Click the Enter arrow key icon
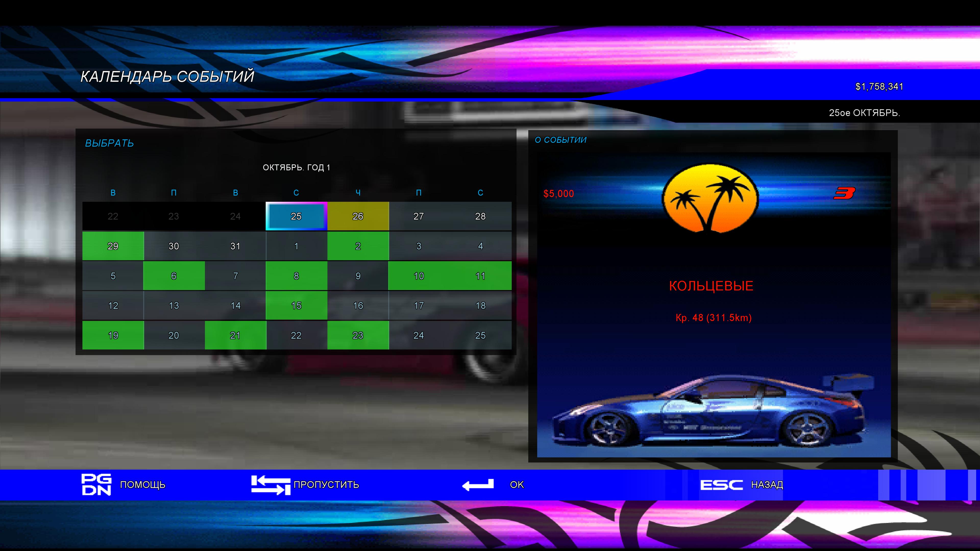The width and height of the screenshot is (980, 551). click(x=478, y=485)
